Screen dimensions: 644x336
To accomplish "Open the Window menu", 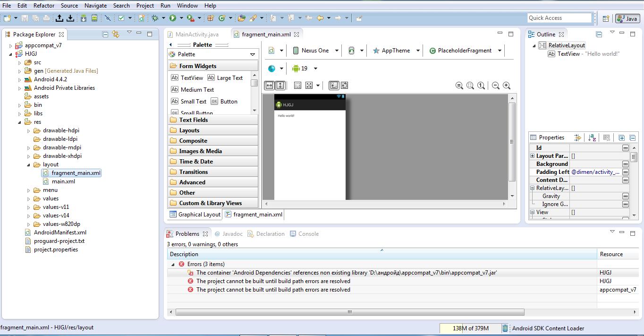I will tap(187, 6).
